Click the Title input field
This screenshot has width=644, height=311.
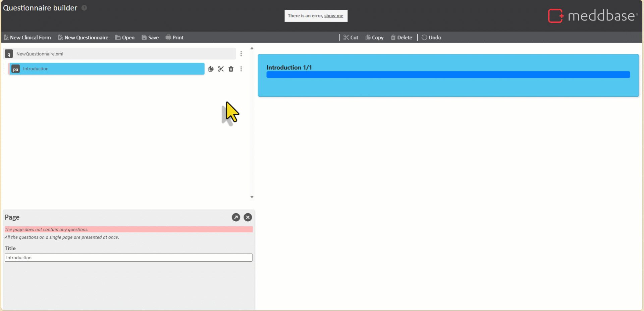[x=128, y=258]
